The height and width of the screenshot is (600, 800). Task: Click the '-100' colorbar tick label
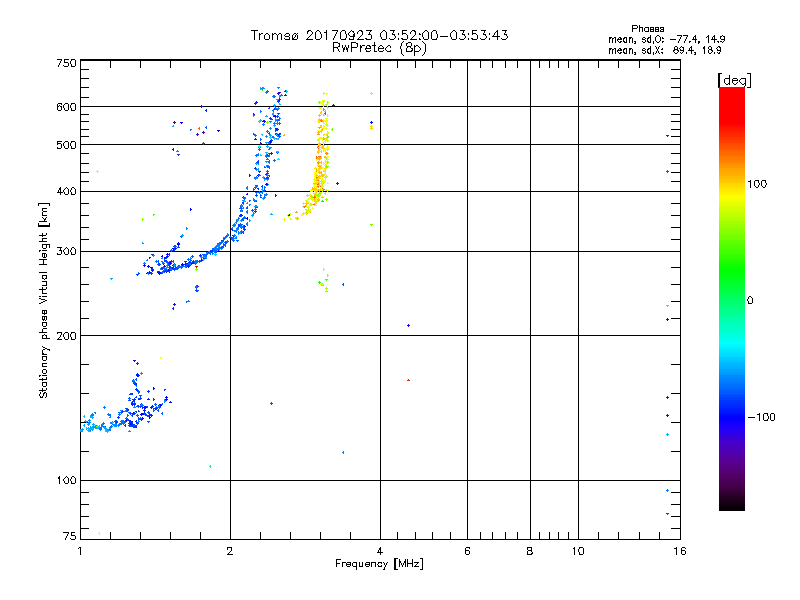[762, 417]
